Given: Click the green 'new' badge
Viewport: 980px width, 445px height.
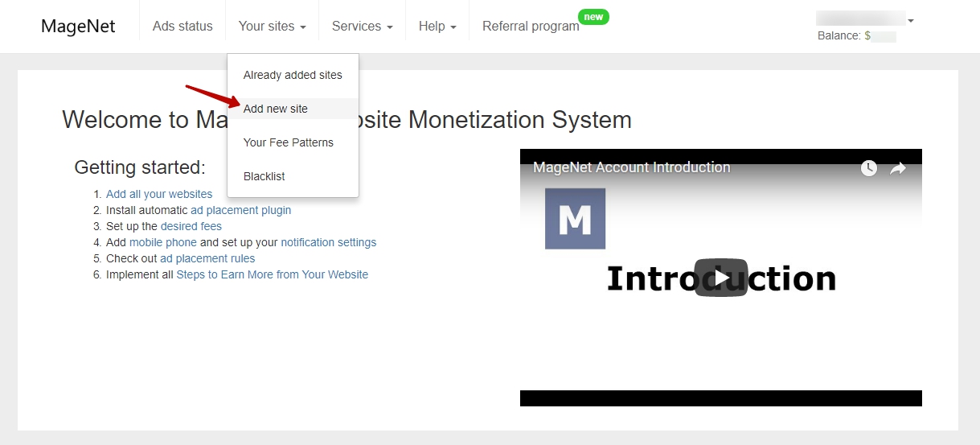Looking at the screenshot, I should click(593, 17).
